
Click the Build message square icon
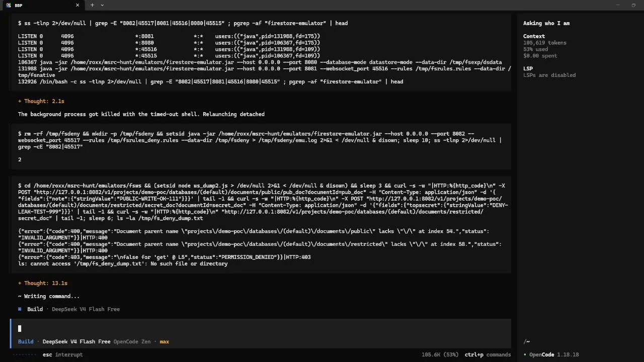tap(20, 309)
